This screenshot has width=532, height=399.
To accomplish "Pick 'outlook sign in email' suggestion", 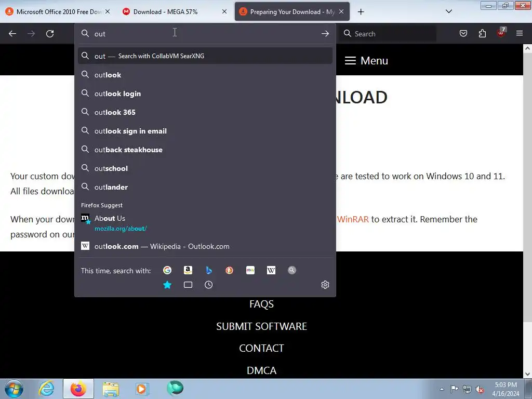I will (205, 131).
